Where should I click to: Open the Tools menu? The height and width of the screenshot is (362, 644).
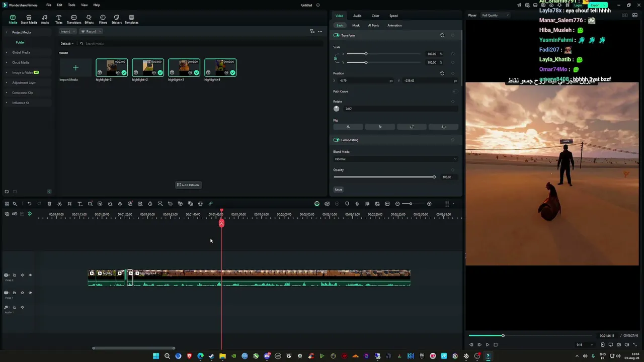71,5
